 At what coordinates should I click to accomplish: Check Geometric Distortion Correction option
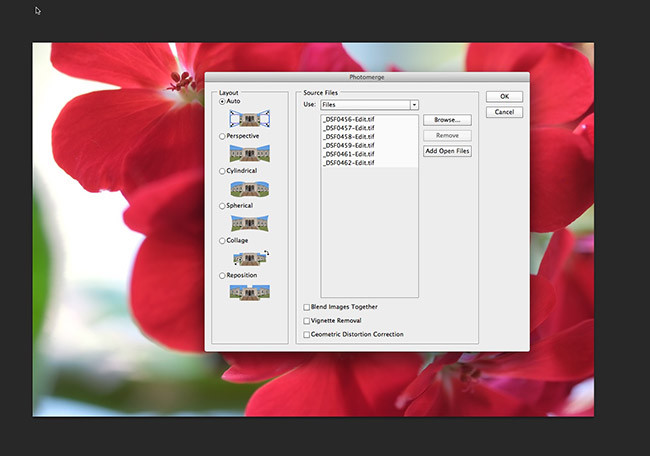pos(306,335)
